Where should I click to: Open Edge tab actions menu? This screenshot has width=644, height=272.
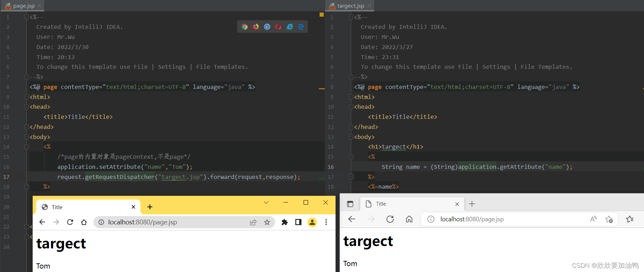click(x=350, y=204)
